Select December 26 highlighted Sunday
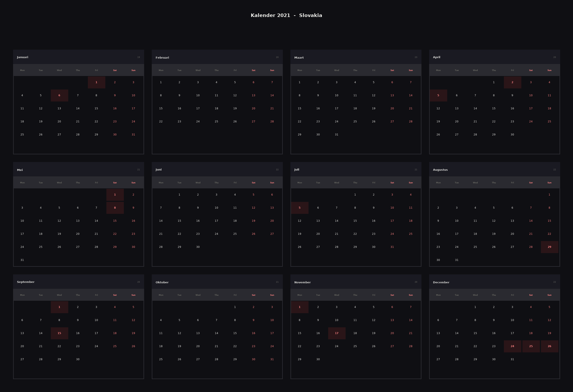Viewport: 573px width, 392px height. pyautogui.click(x=549, y=346)
